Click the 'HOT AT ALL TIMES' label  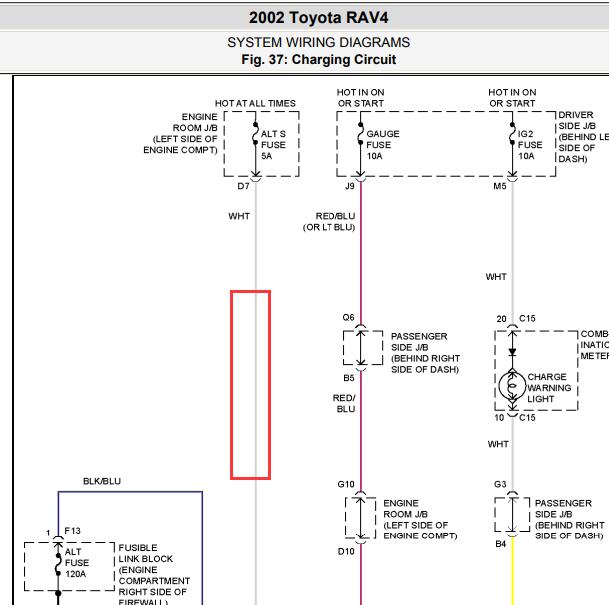[x=255, y=103]
